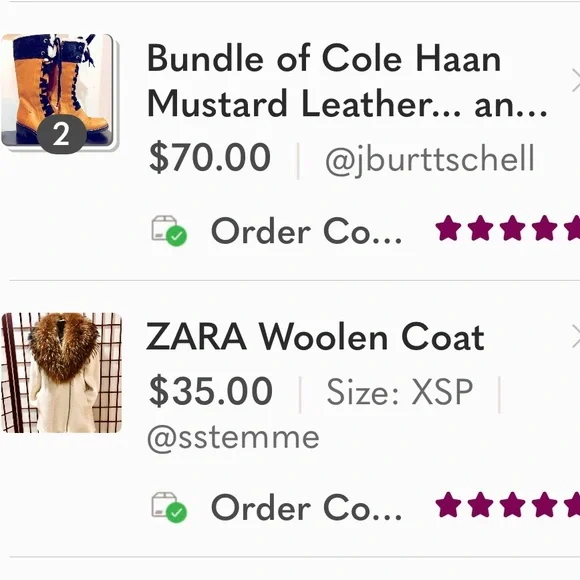The image size is (580, 580).
Task: Click green checkmark on Cole Haan order status
Action: 176,236
